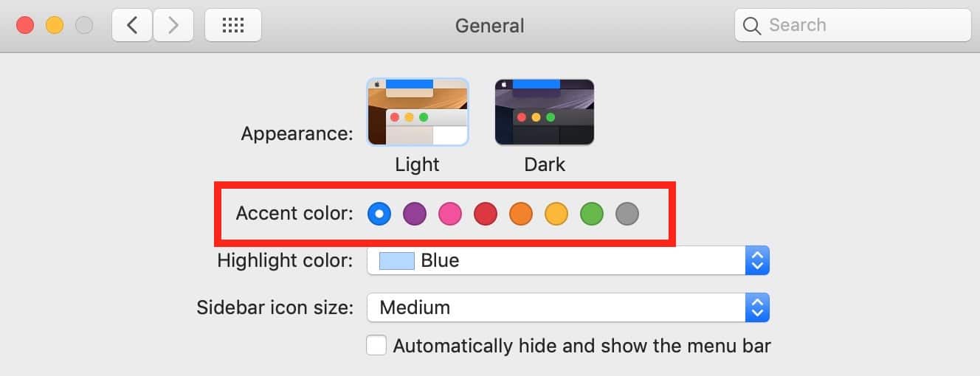
Task: Go back using the left chevron
Action: 132,25
